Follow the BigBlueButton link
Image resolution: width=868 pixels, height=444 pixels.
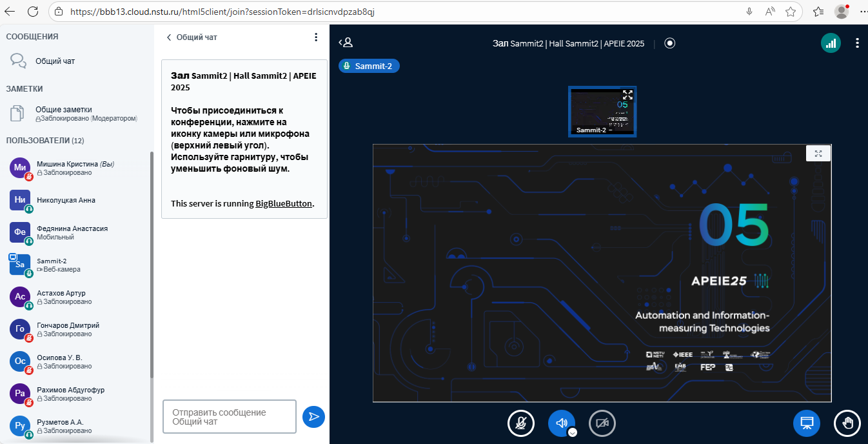tap(284, 203)
